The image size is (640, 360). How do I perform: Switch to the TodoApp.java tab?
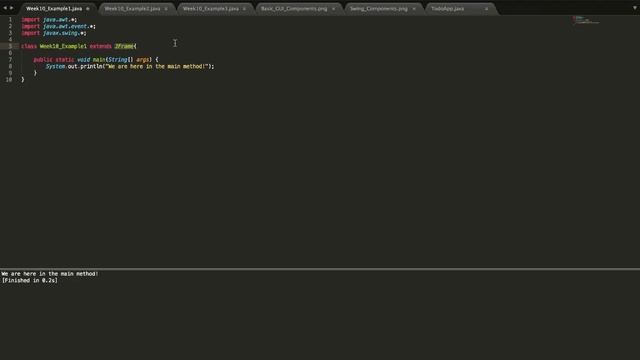click(448, 9)
